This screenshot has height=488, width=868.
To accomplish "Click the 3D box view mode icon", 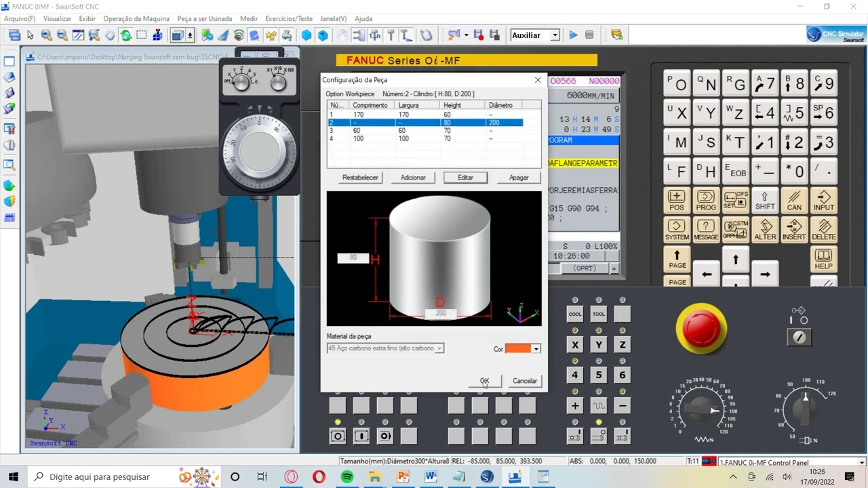I will click(x=177, y=35).
